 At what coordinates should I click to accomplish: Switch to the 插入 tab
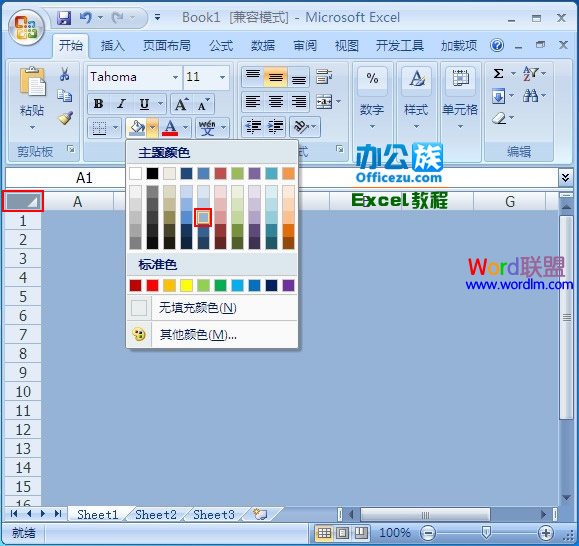pyautogui.click(x=112, y=46)
